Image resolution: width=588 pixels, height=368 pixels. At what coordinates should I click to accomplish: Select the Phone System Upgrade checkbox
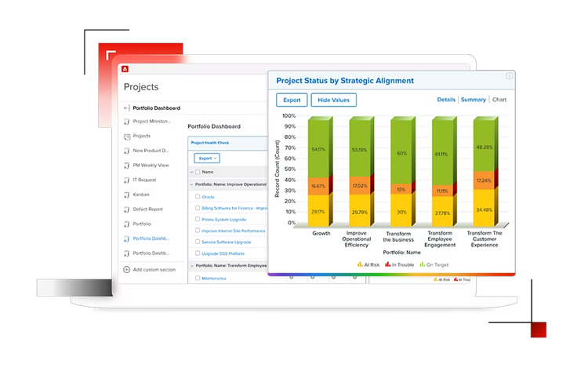[x=196, y=220]
